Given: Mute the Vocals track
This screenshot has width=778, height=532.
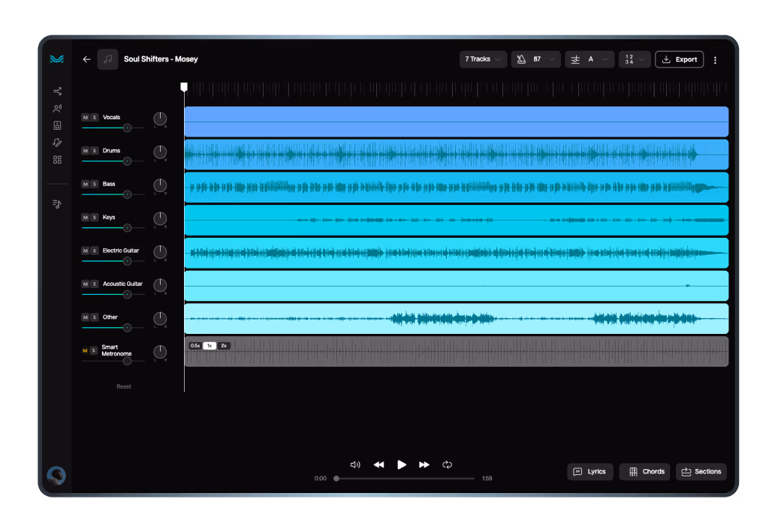Looking at the screenshot, I should point(85,118).
